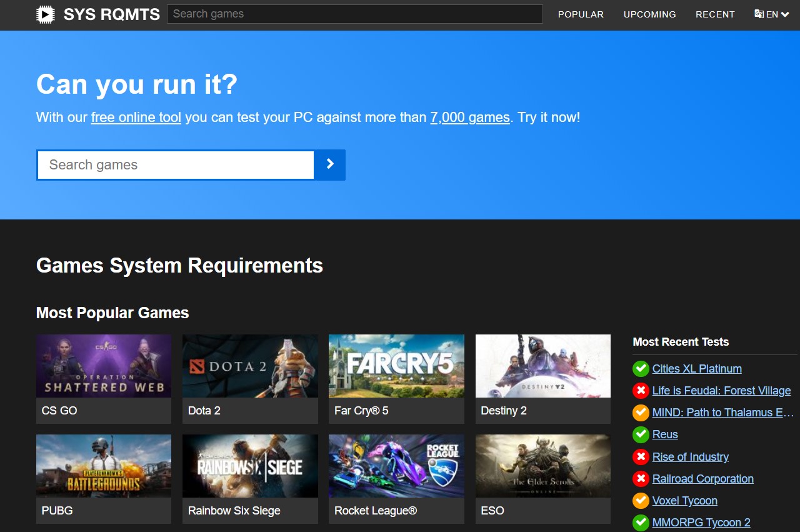The width and height of the screenshot is (800, 532).
Task: Click the red X beside Railroad Corporation
Action: (641, 479)
